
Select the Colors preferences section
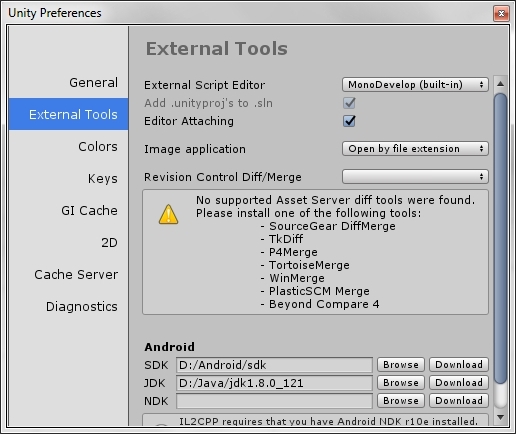coord(98,146)
